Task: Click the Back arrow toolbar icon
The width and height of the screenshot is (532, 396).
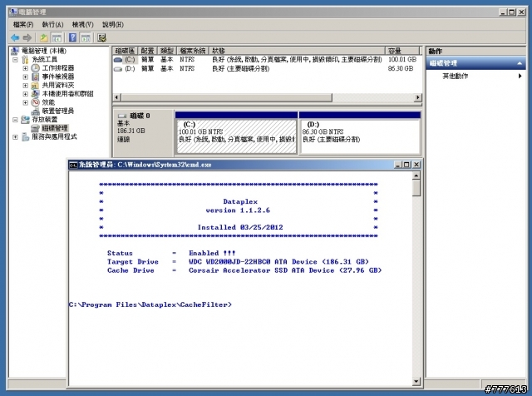Action: pyautogui.click(x=15, y=37)
